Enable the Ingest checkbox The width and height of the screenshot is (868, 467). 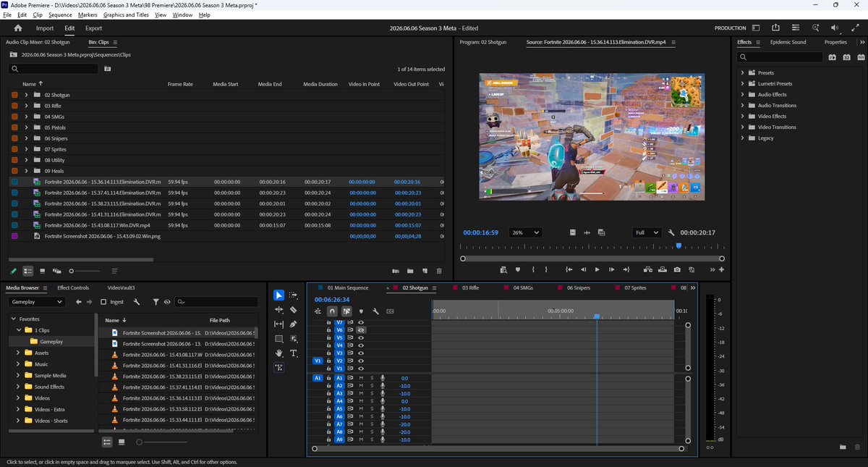(103, 302)
